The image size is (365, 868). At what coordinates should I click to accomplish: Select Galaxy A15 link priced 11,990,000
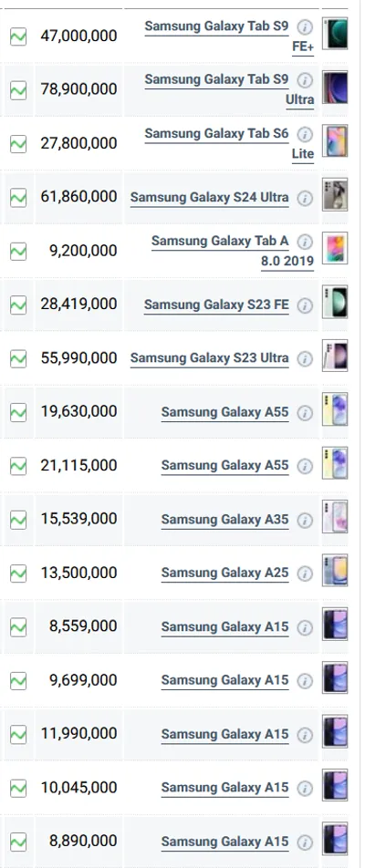point(224,735)
